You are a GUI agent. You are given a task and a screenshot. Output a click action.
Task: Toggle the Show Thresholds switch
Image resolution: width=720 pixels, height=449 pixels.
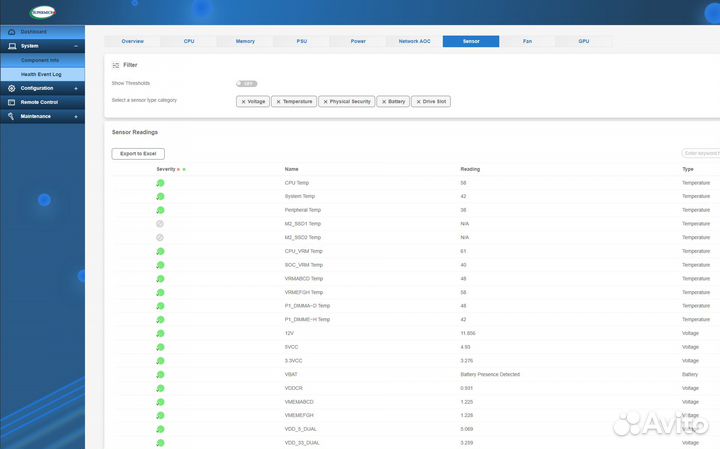[246, 84]
